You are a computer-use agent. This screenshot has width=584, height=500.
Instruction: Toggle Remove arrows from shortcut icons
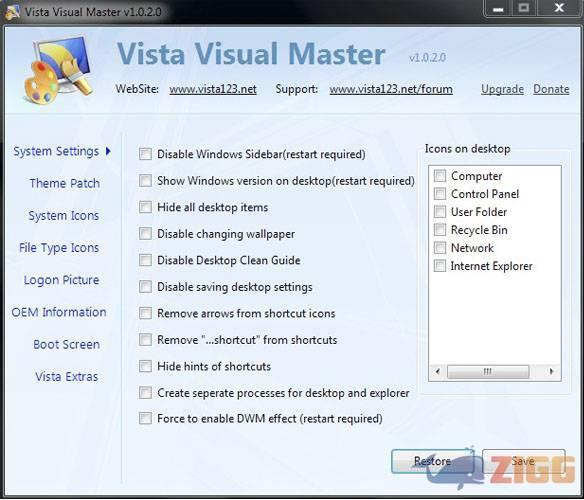tap(145, 313)
